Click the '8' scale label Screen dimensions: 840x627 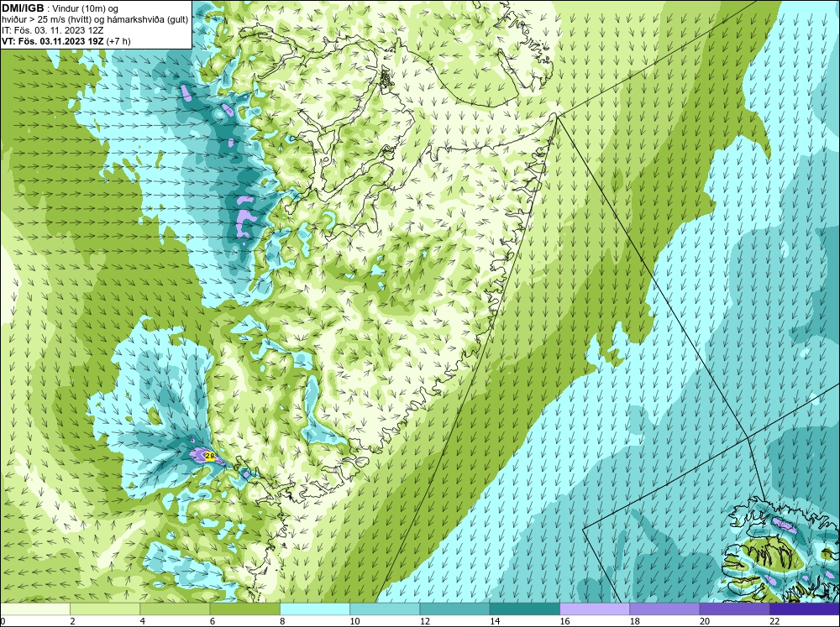(x=282, y=621)
